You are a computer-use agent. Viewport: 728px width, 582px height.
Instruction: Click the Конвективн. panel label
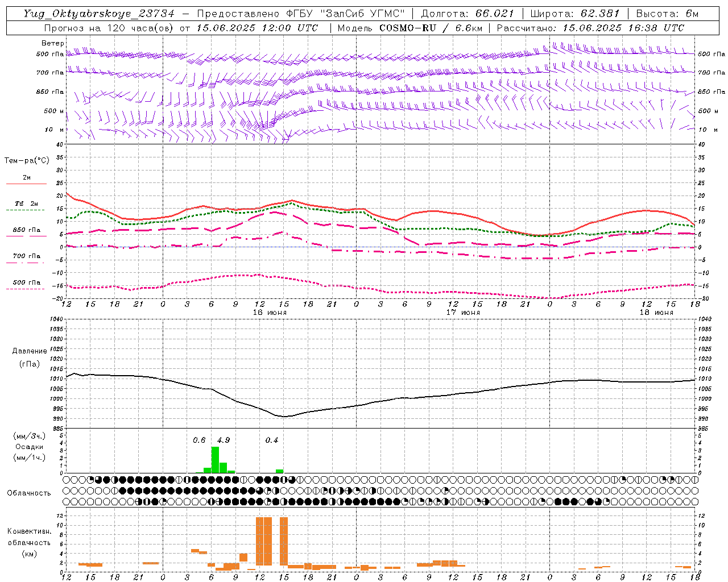point(30,531)
